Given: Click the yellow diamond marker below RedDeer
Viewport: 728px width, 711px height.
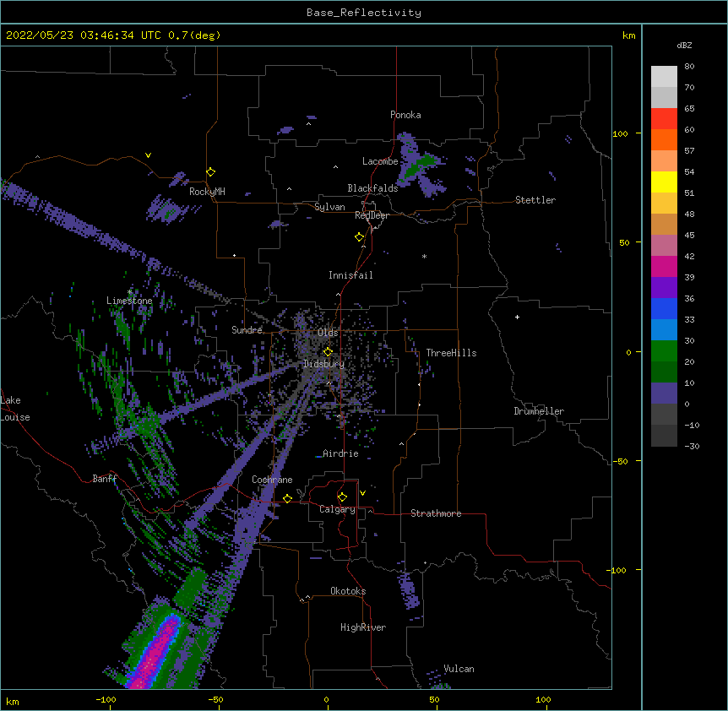Looking at the screenshot, I should [359, 237].
